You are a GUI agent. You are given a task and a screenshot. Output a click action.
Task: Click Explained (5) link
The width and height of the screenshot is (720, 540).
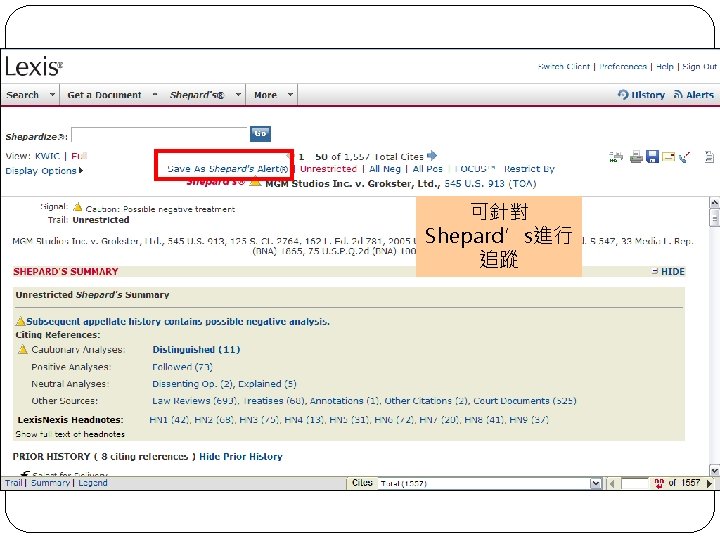coord(267,384)
